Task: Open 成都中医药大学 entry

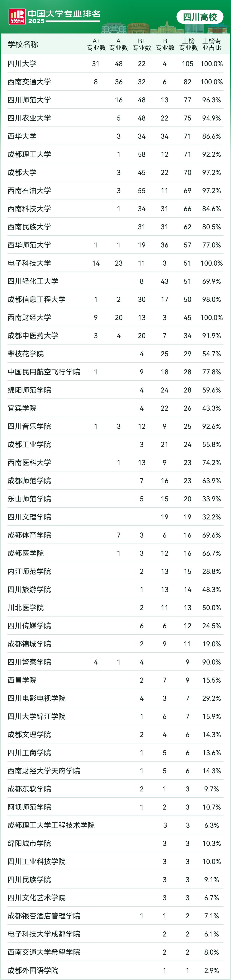Action: pyautogui.click(x=33, y=336)
